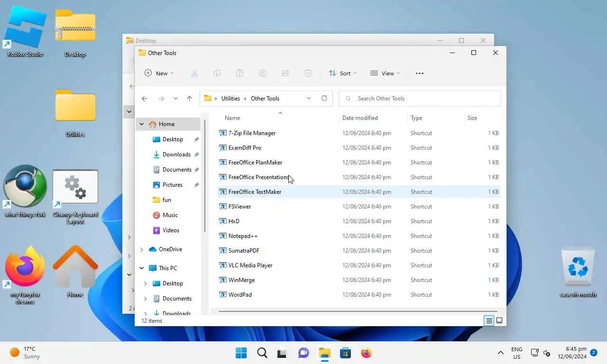Select 'my furryfox dreams' Firefox shortcut
This screenshot has width=607, height=364.
pos(25,274)
